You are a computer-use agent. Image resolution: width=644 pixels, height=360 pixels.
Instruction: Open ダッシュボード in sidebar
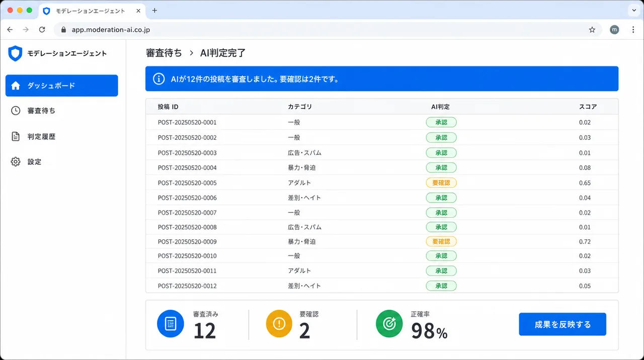pyautogui.click(x=62, y=85)
